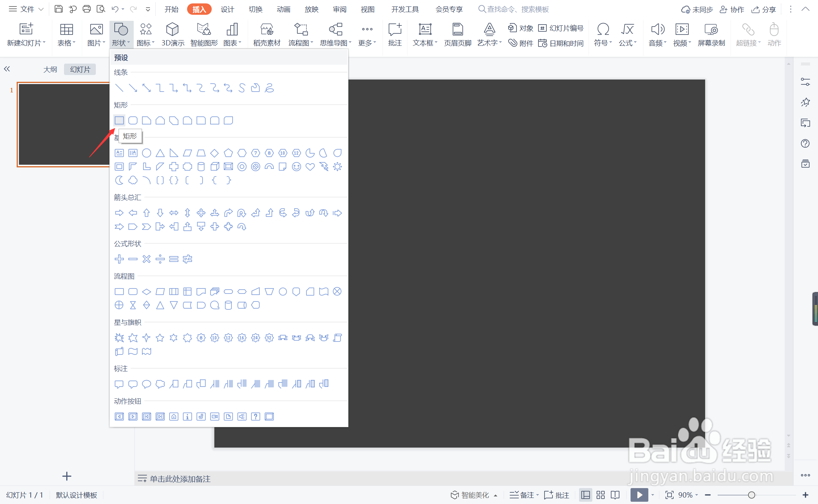Add new slide with plus button
This screenshot has width=818, height=504.
pos(67,476)
